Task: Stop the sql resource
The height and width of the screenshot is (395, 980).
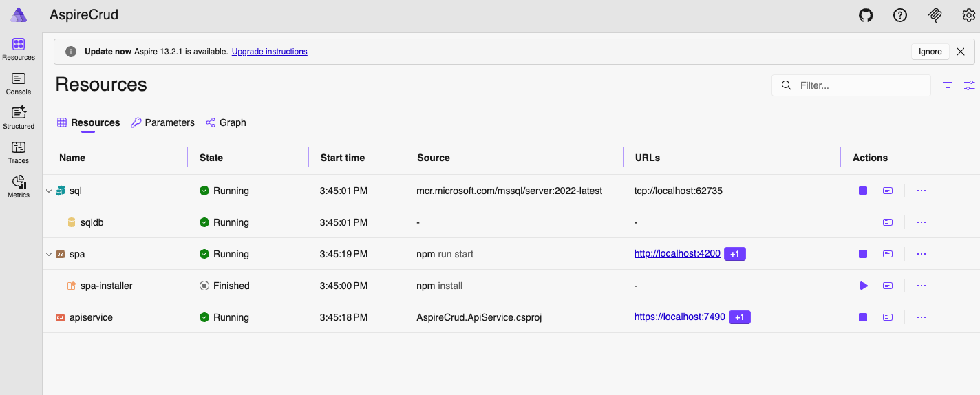Action: pyautogui.click(x=863, y=191)
